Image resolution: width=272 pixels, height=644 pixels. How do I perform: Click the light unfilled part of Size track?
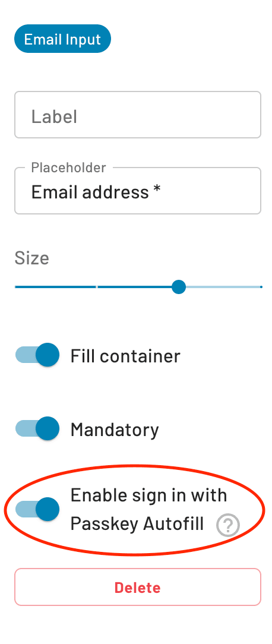coord(223,287)
